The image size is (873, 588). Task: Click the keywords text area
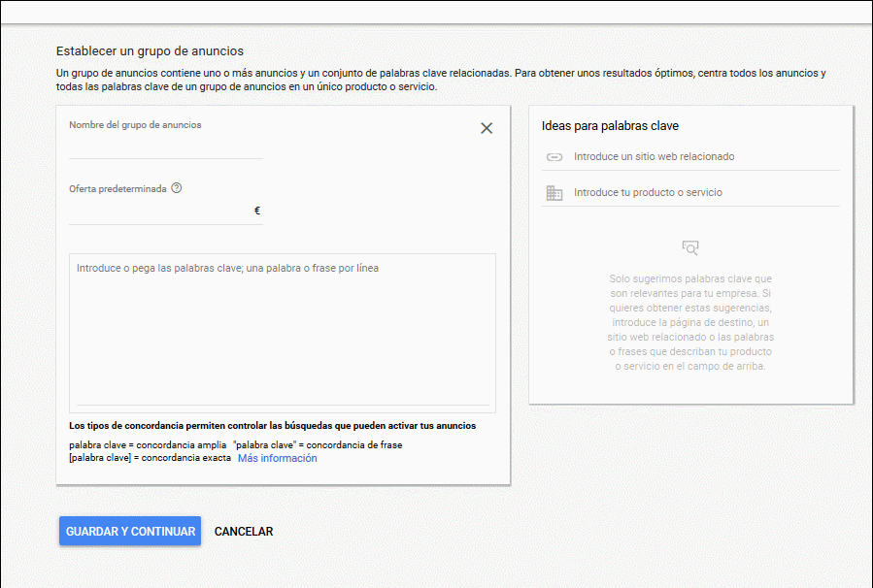pos(283,333)
